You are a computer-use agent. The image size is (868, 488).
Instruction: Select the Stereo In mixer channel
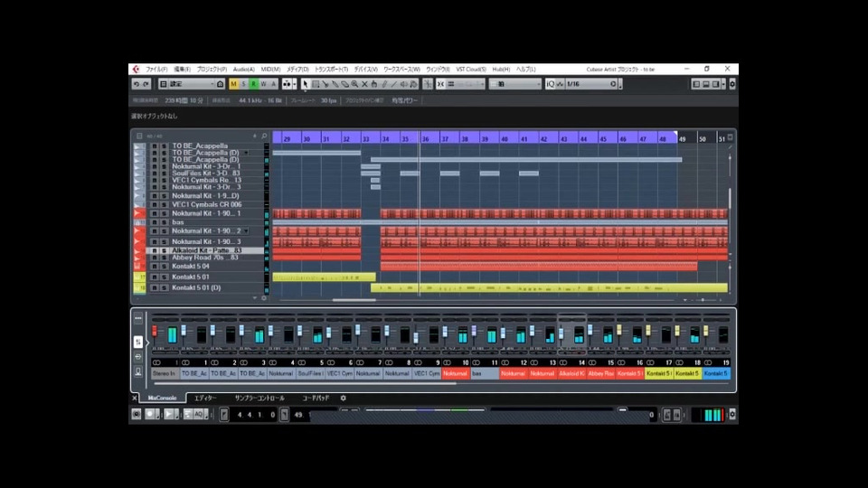click(x=165, y=373)
